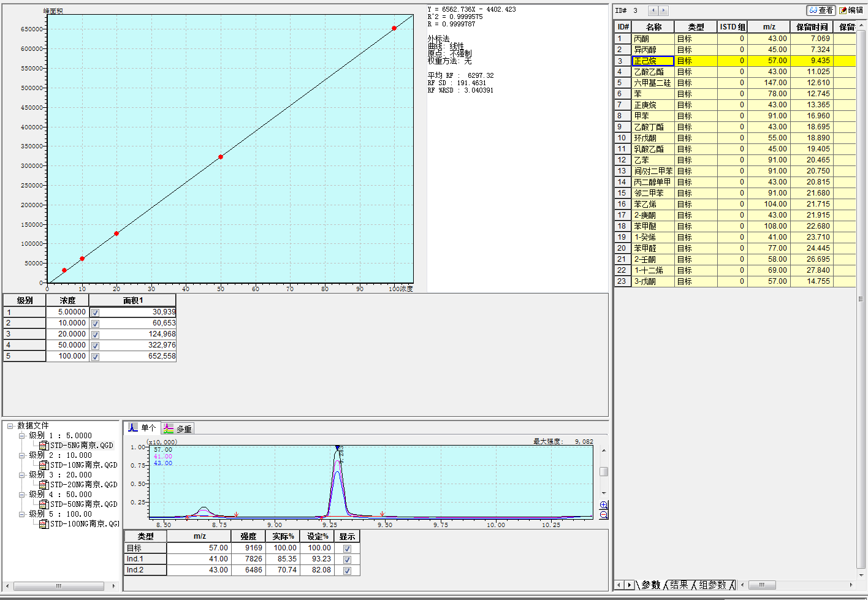Click the 名称 column header
Screen dimensions: 868x600
click(653, 27)
